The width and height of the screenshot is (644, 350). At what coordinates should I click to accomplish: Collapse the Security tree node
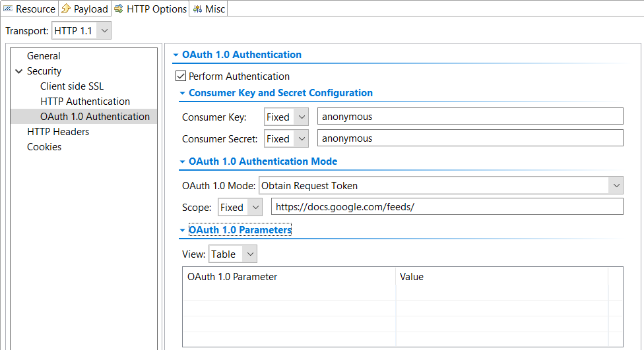tap(19, 71)
